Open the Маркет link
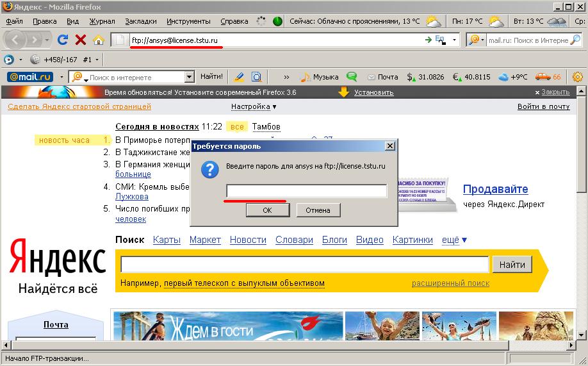Image resolution: width=588 pixels, height=366 pixels. point(205,240)
